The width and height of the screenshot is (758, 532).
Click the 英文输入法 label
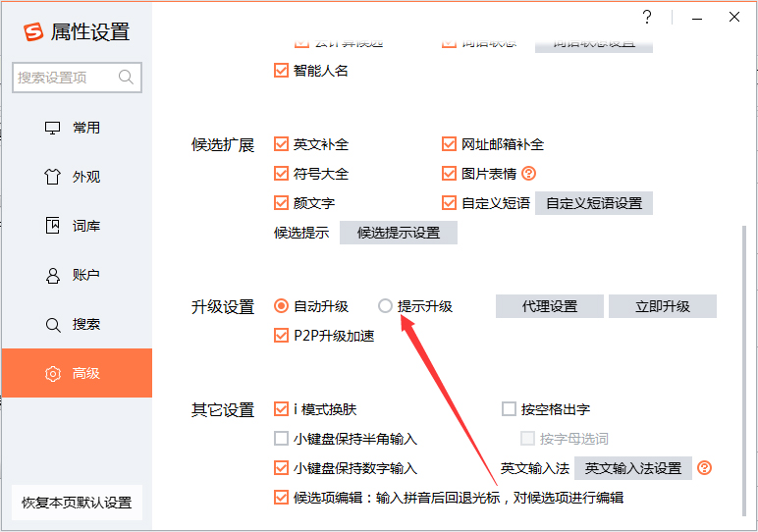coord(535,468)
